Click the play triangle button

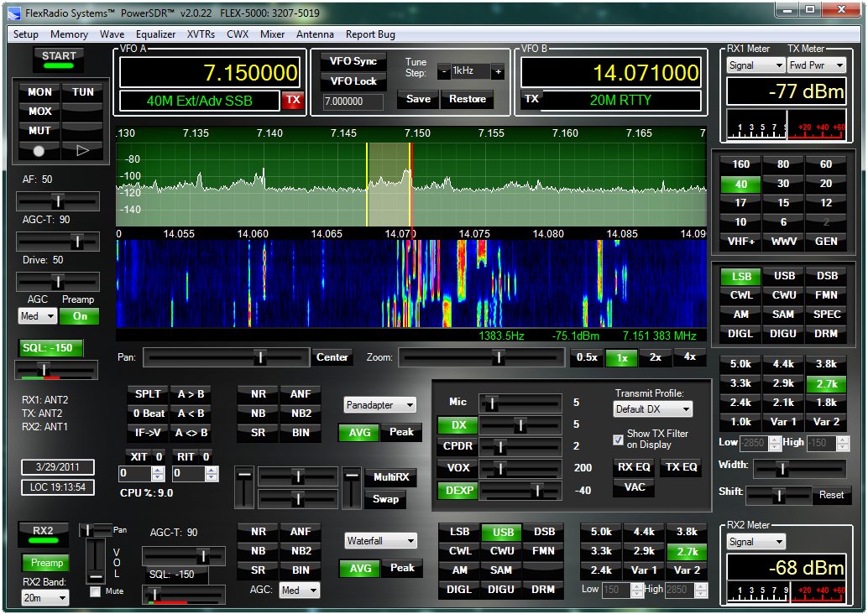coord(82,150)
